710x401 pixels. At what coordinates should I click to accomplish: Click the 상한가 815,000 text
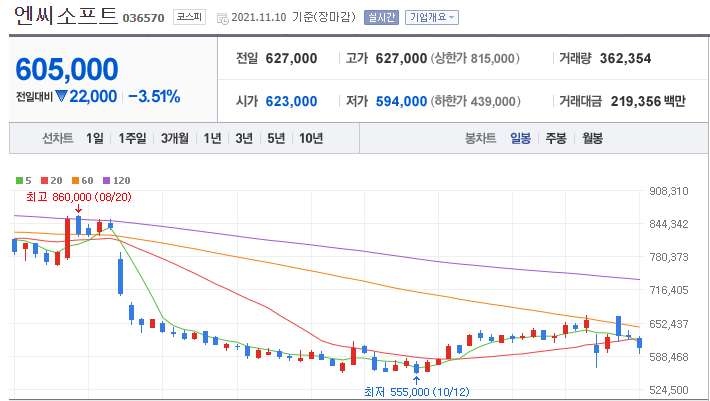[475, 58]
